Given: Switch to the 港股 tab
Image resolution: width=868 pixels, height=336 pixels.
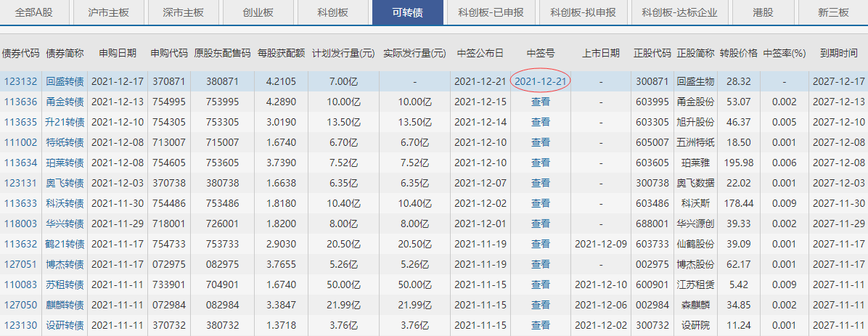Looking at the screenshot, I should (x=764, y=13).
